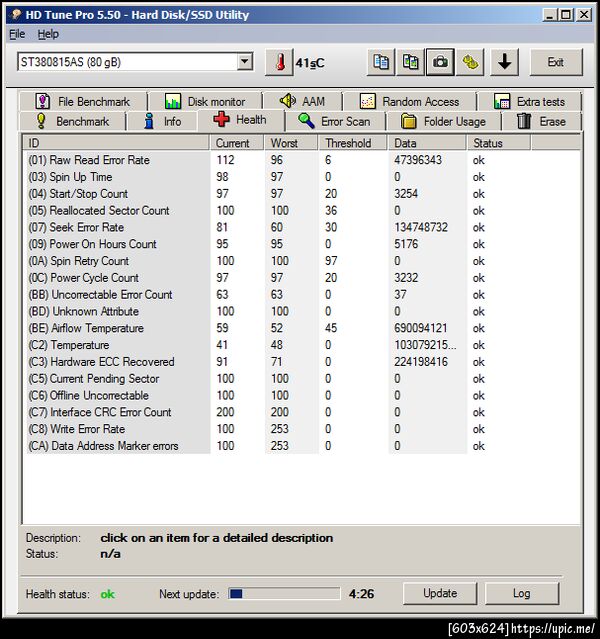The height and width of the screenshot is (639, 600).
Task: Minimize the HD Tune Pro window
Action: pos(549,15)
